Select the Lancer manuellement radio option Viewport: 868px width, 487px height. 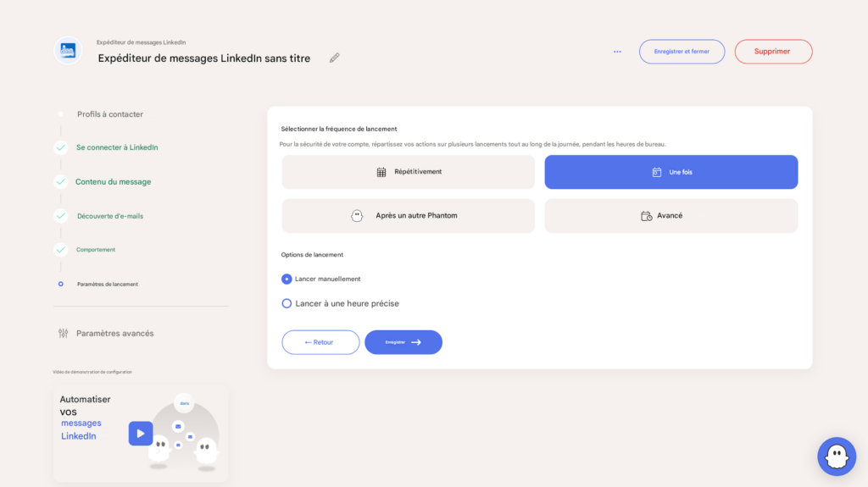[x=287, y=279]
